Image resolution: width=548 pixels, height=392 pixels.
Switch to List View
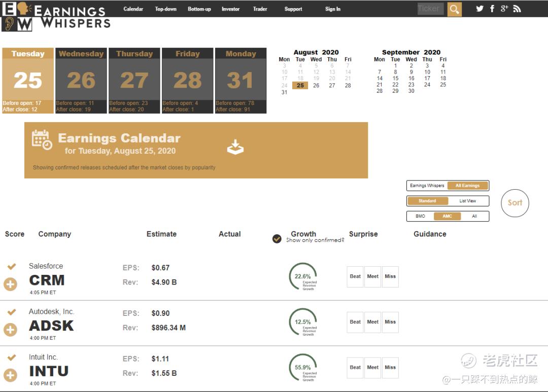point(468,201)
